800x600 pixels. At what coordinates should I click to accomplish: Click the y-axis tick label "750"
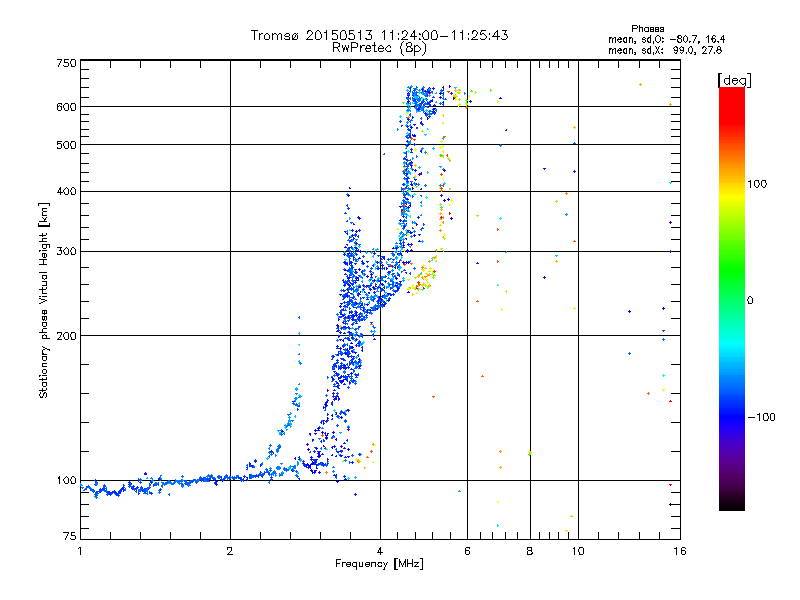tap(67, 63)
